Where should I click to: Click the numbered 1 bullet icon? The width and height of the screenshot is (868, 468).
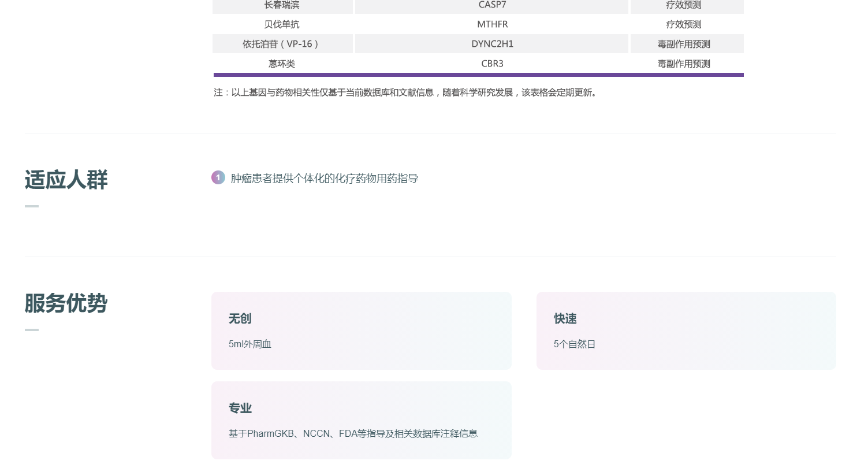point(218,178)
